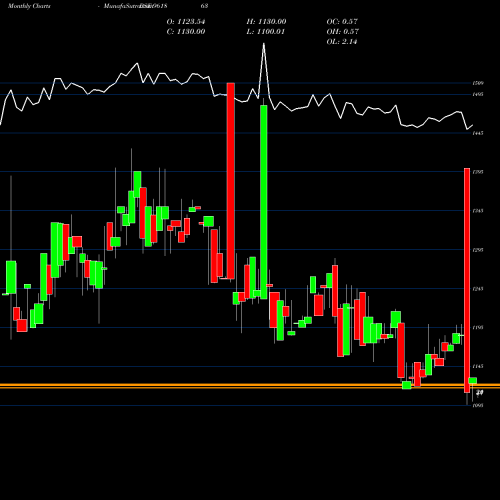Click the high value 'H: 1130.00'
This screenshot has height=500, width=500.
click(266, 22)
